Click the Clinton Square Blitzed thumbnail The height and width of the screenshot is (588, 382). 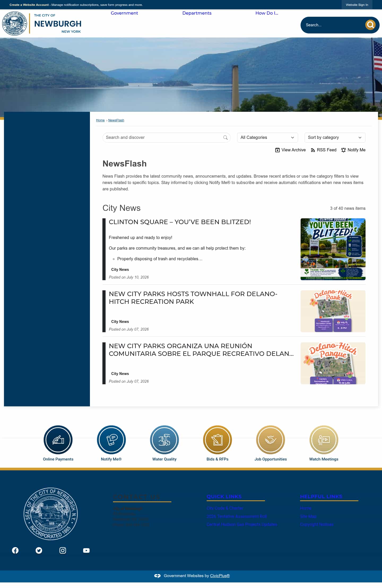click(x=333, y=249)
